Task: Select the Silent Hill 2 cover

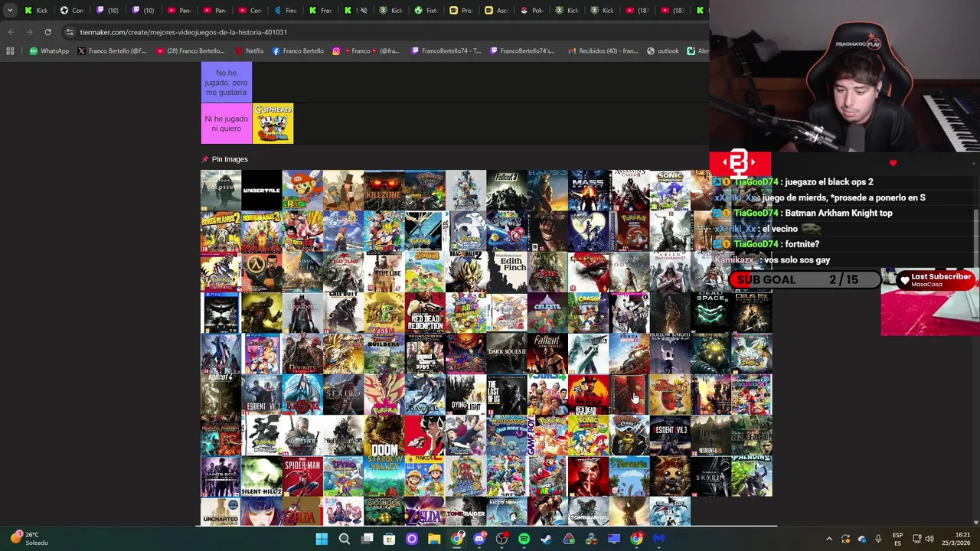Action: (x=262, y=477)
